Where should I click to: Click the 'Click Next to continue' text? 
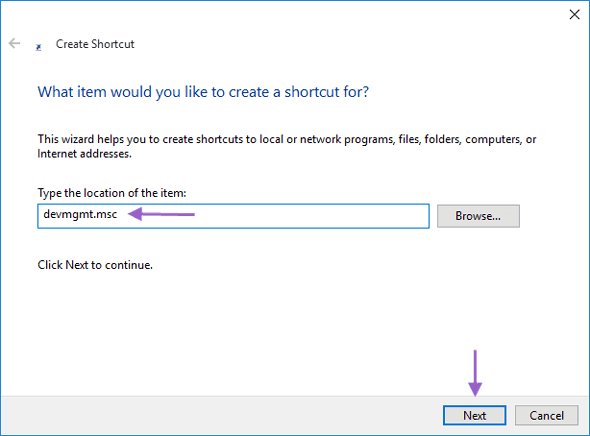(95, 265)
